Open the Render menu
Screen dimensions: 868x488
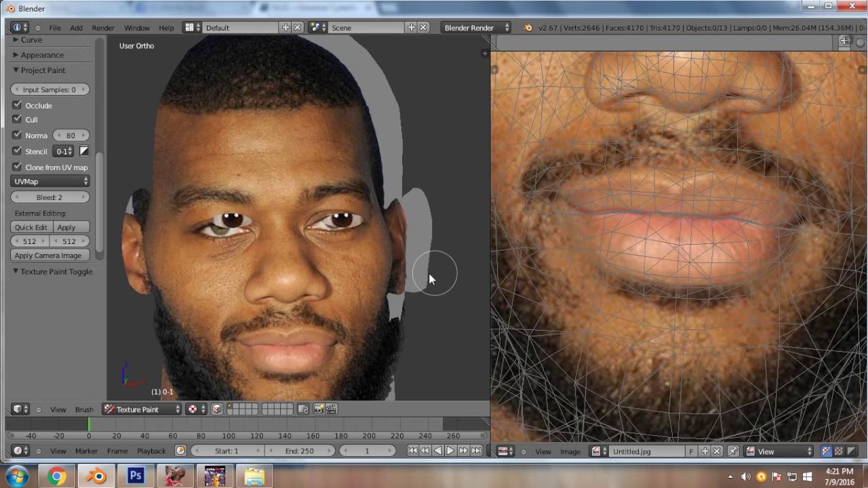[103, 28]
